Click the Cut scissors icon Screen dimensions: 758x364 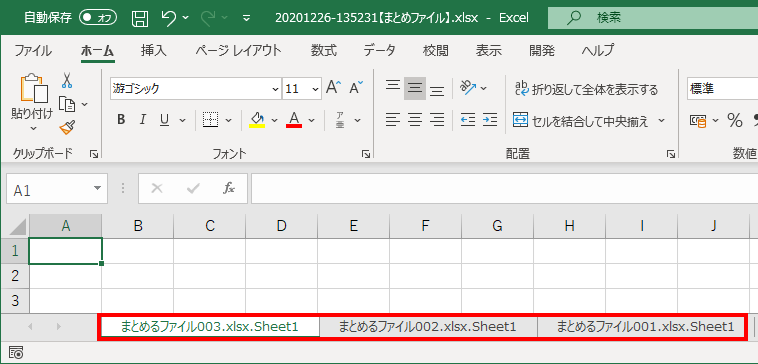pos(67,80)
